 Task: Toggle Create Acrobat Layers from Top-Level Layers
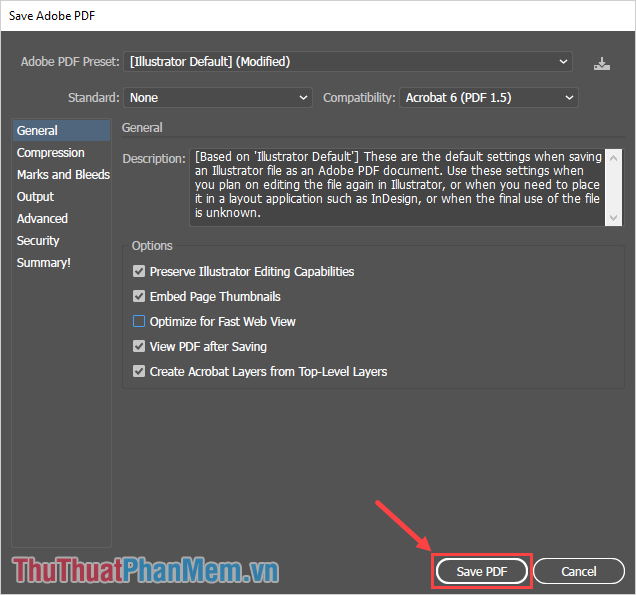tap(139, 372)
